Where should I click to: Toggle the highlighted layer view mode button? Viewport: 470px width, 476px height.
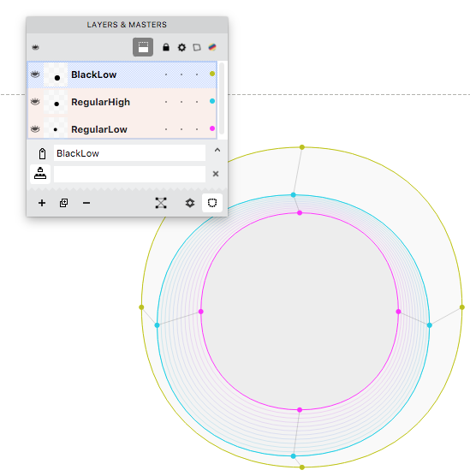click(x=143, y=47)
